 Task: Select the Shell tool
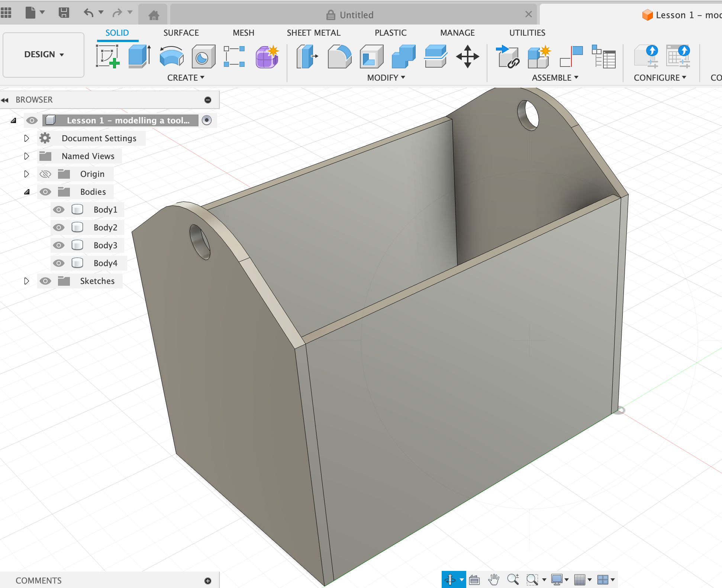(x=371, y=56)
